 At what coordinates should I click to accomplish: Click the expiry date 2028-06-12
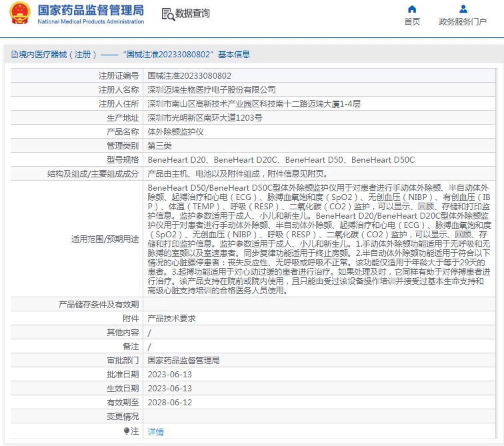pos(169,403)
